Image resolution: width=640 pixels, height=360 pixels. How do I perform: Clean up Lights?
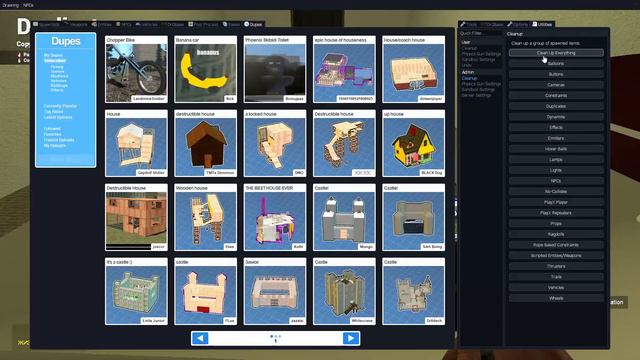(556, 170)
